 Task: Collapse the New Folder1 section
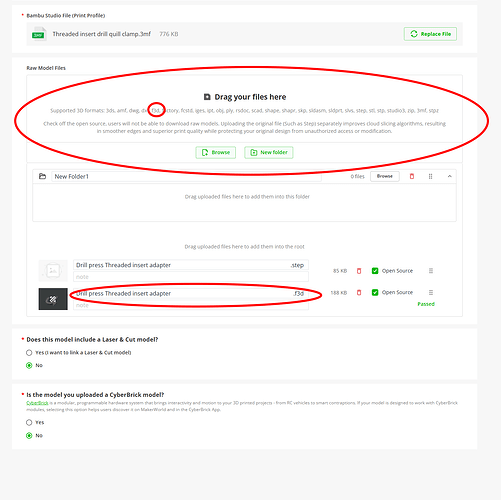449,176
